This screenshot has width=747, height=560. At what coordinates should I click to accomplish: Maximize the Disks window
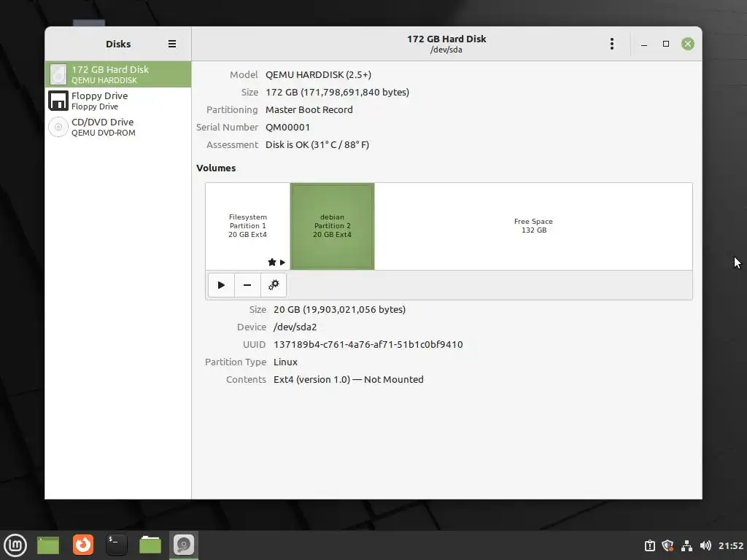point(666,44)
